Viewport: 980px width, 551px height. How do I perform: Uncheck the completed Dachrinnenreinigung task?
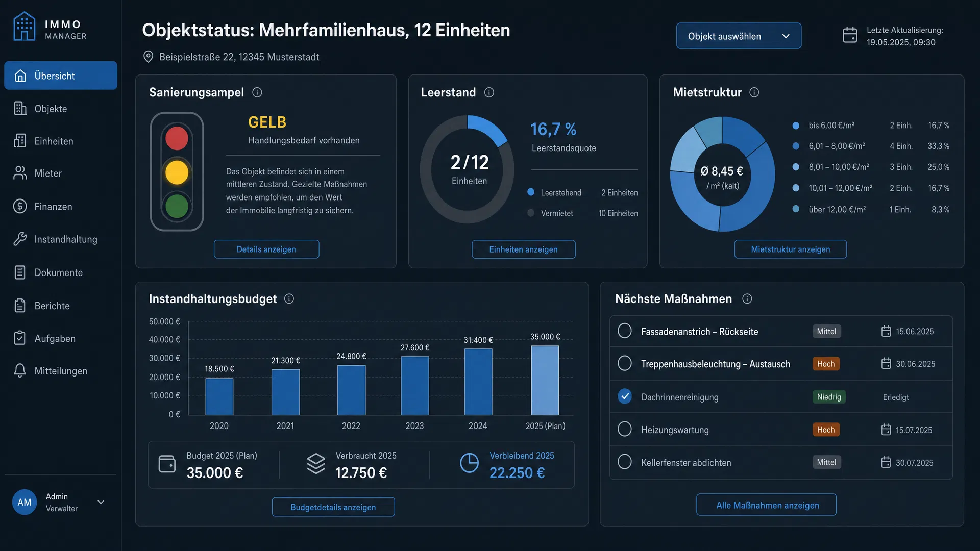625,396
